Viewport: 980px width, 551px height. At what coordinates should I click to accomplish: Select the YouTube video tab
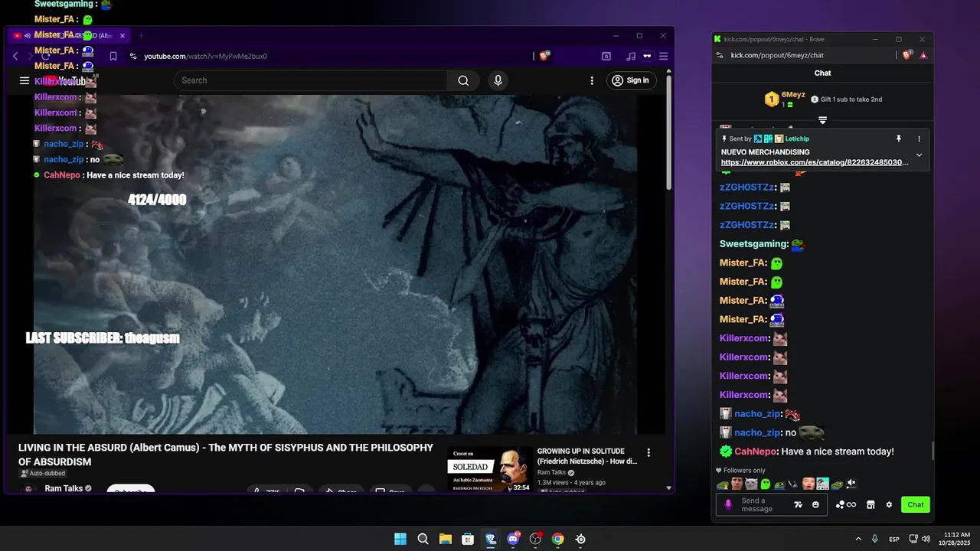pos(67,35)
